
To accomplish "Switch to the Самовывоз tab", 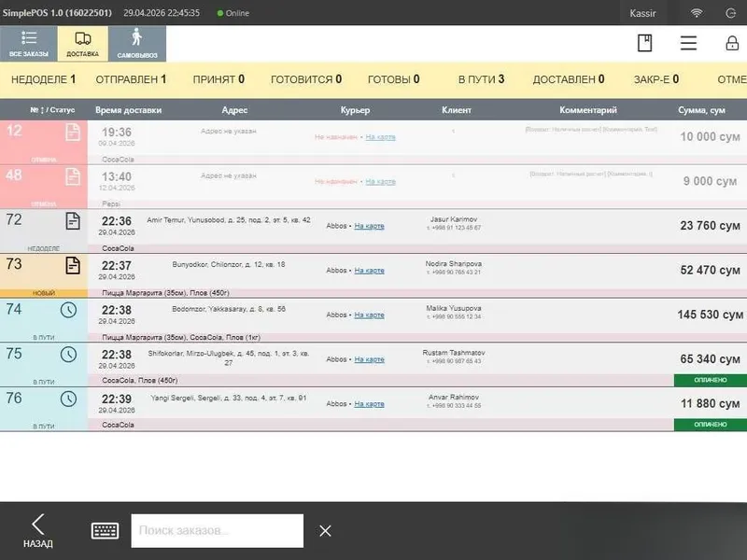I will [137, 43].
